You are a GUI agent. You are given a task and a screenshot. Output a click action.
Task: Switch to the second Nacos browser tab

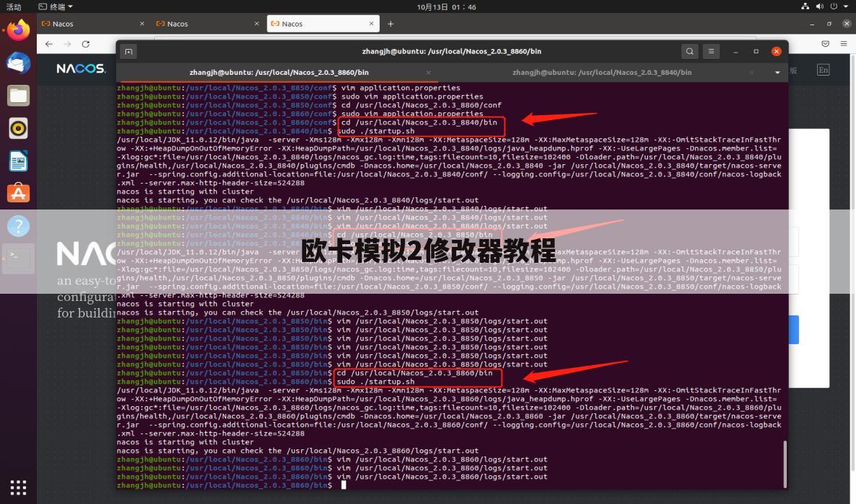tap(208, 24)
